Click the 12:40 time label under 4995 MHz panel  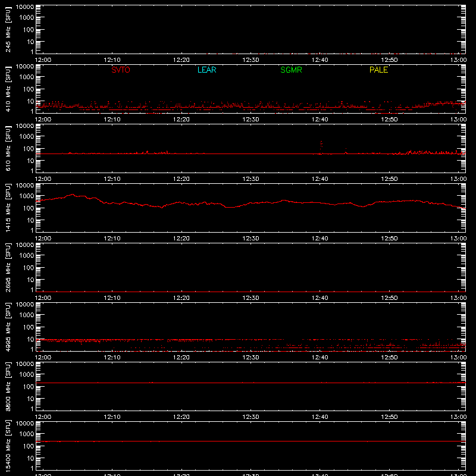320,358
